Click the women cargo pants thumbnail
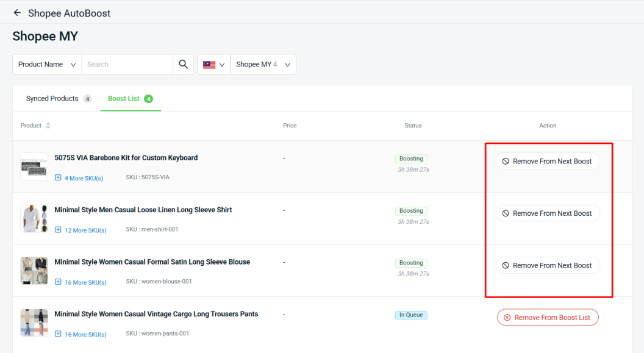Image resolution: width=644 pixels, height=353 pixels. tap(34, 323)
